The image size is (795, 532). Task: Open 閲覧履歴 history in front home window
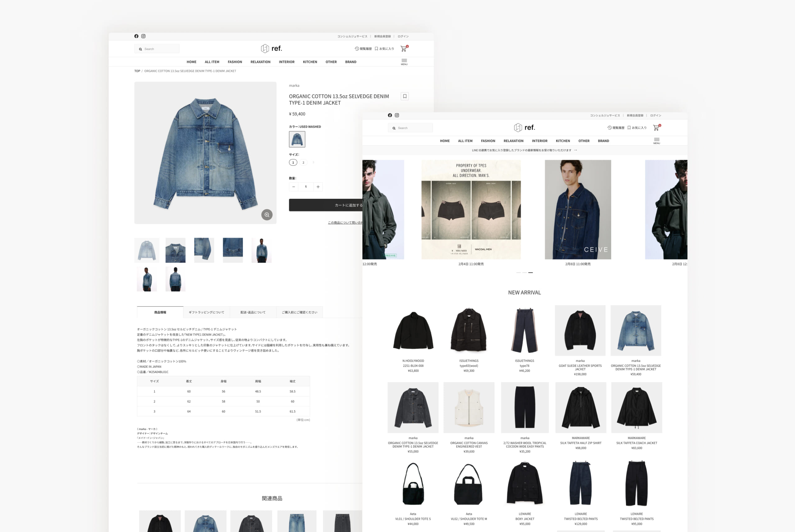[616, 128]
